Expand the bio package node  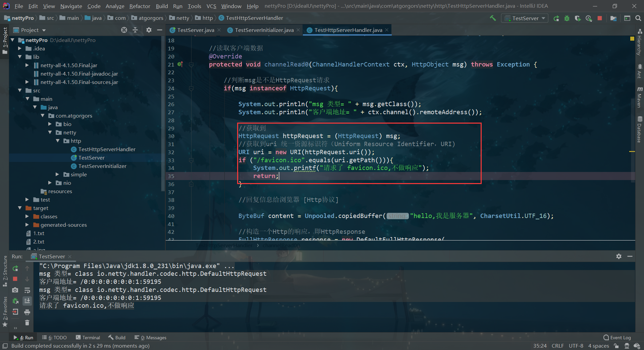(50, 124)
